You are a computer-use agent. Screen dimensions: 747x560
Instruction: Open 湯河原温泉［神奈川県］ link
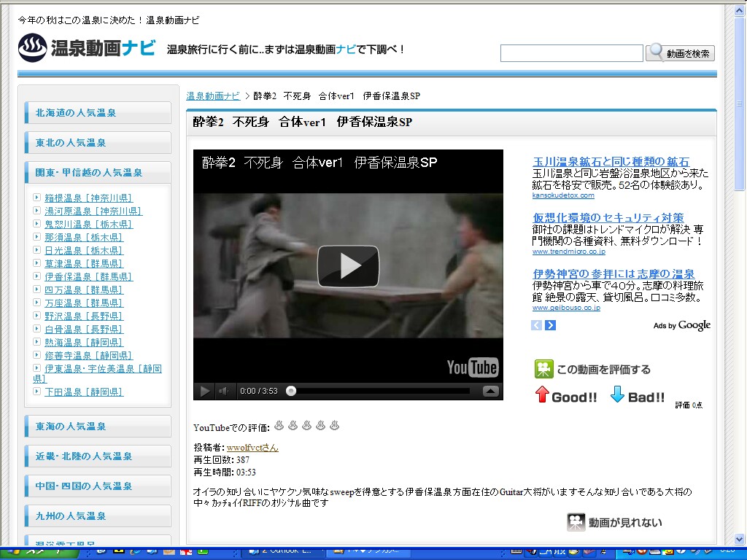point(93,211)
